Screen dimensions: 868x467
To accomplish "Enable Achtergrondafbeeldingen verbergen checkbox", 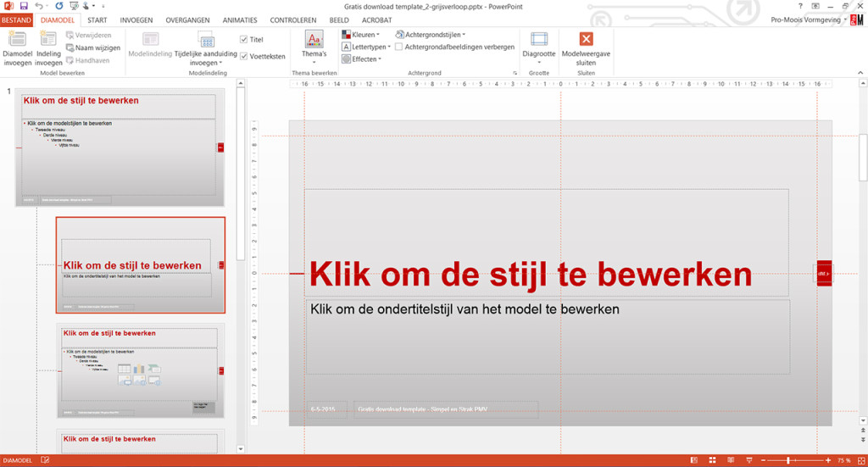I will (x=398, y=47).
